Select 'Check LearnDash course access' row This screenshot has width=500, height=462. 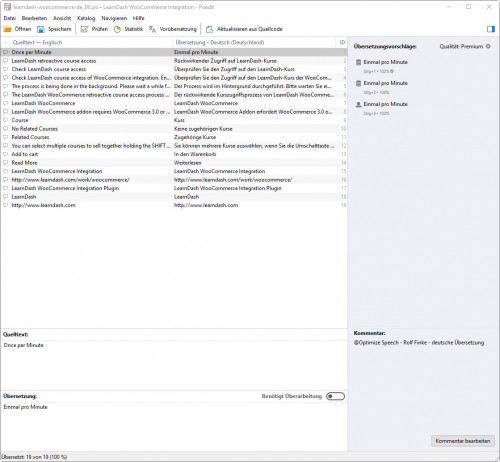[x=174, y=69]
